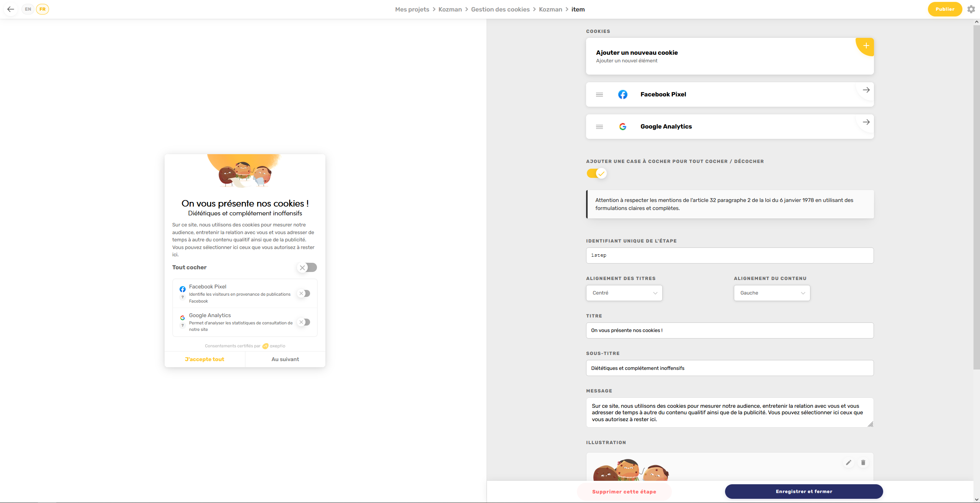This screenshot has width=980, height=503.
Task: Focus the Message textarea
Action: point(730,413)
